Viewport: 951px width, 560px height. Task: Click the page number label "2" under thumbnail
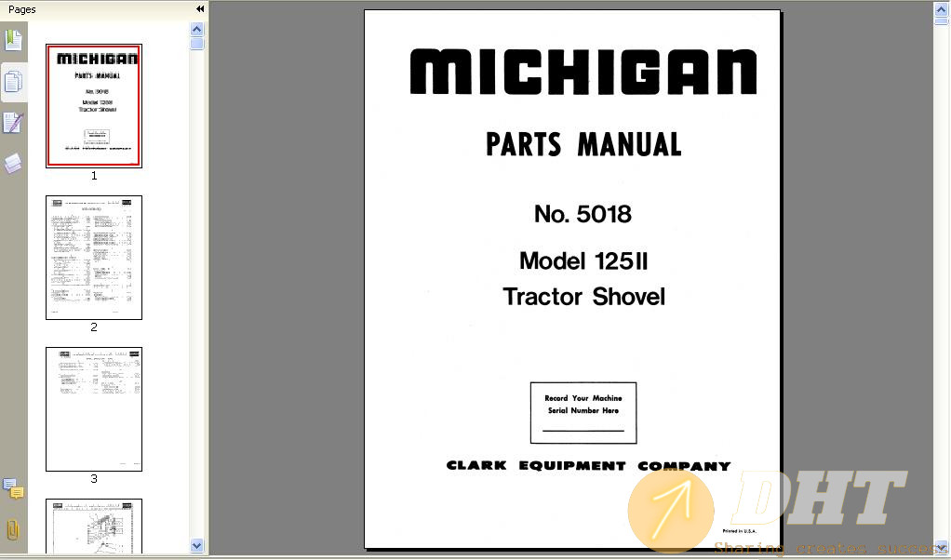[x=94, y=327]
